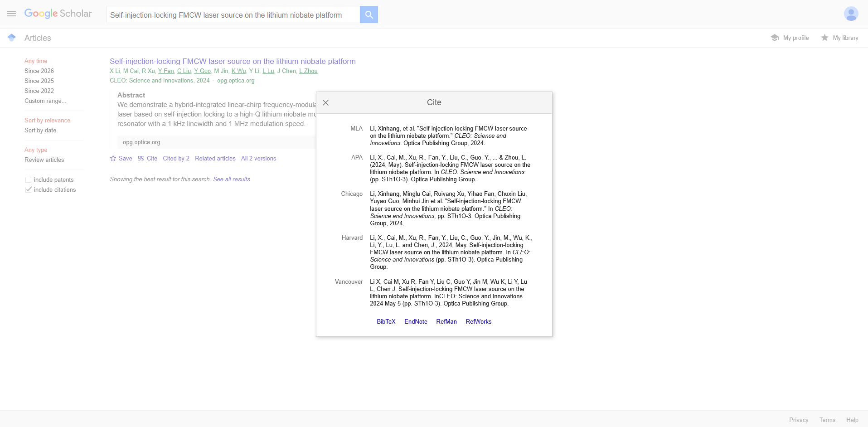Open the hamburger menu icon
868x427 pixels.
[12, 14]
